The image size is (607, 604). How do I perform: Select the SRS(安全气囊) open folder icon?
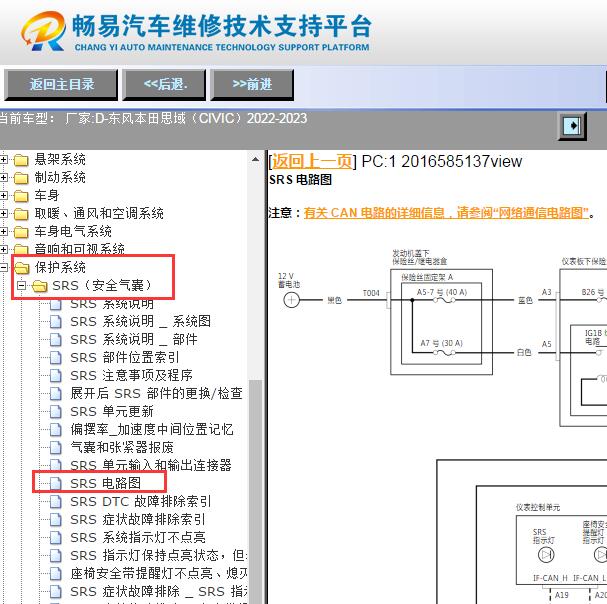pos(39,286)
